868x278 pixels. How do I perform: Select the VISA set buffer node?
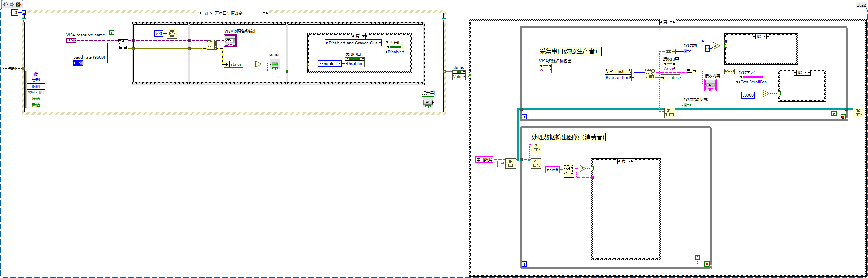point(212,44)
